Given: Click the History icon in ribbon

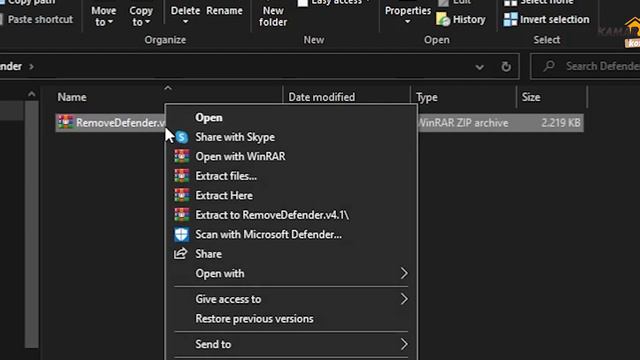Looking at the screenshot, I should click(442, 19).
